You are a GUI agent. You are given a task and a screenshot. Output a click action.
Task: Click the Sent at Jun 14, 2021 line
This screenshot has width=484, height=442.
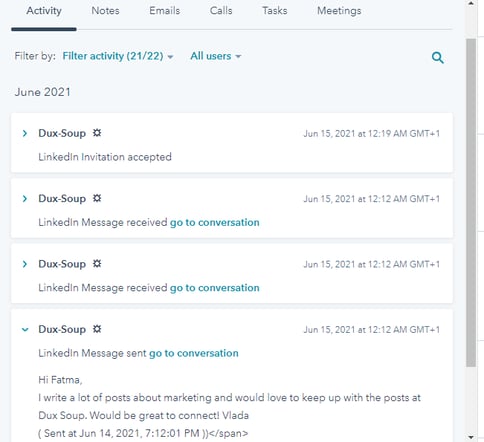coord(143,433)
